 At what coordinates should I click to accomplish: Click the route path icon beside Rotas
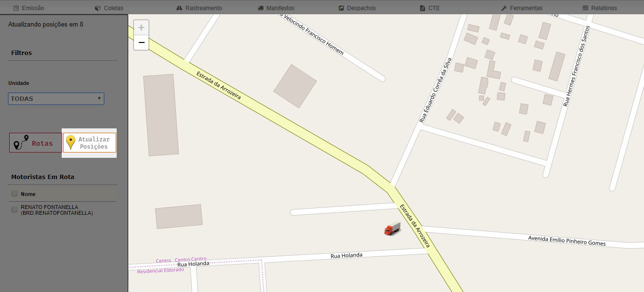21,143
